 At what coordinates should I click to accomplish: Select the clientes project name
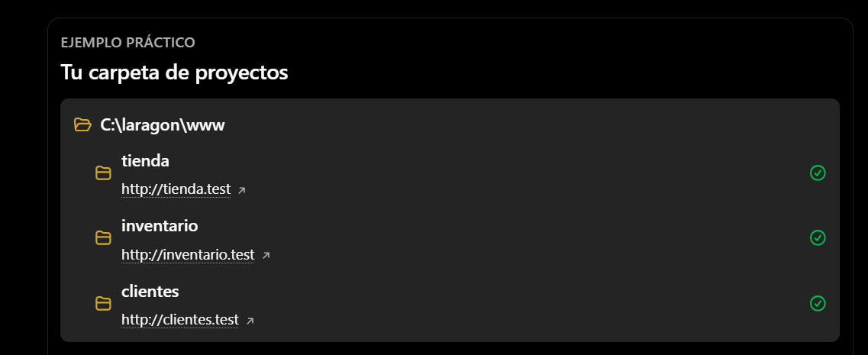pyautogui.click(x=150, y=291)
